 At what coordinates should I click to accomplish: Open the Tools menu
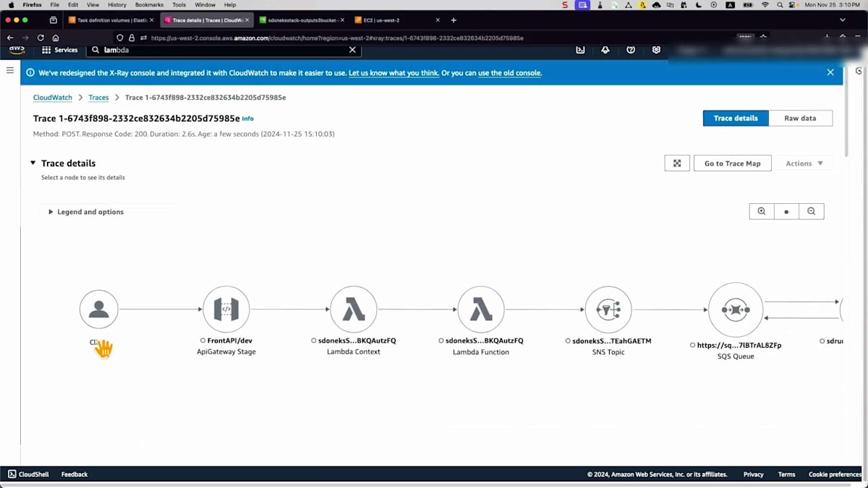pyautogui.click(x=179, y=4)
